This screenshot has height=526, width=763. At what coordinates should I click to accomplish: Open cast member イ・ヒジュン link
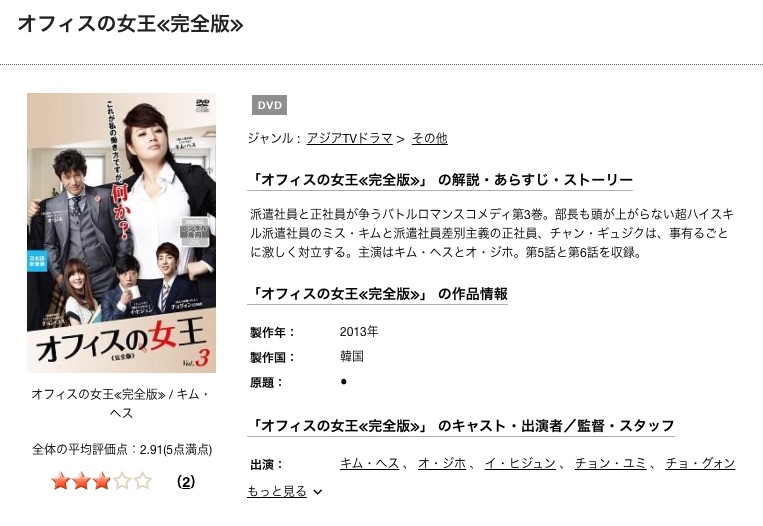(520, 463)
